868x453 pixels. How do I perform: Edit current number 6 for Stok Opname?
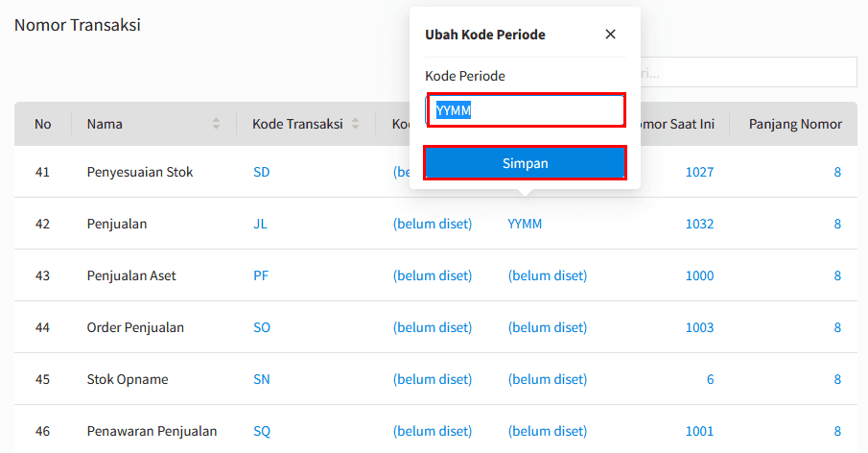click(710, 379)
